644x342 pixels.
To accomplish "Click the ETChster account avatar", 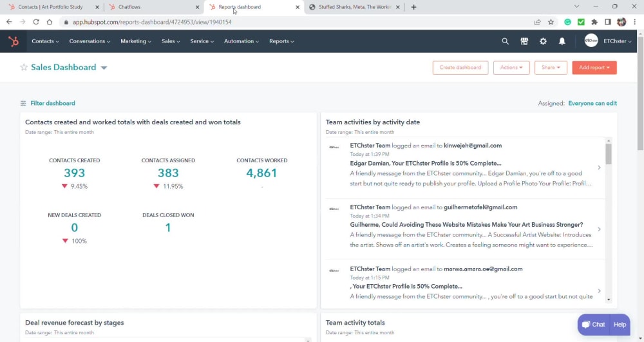I will coord(591,41).
